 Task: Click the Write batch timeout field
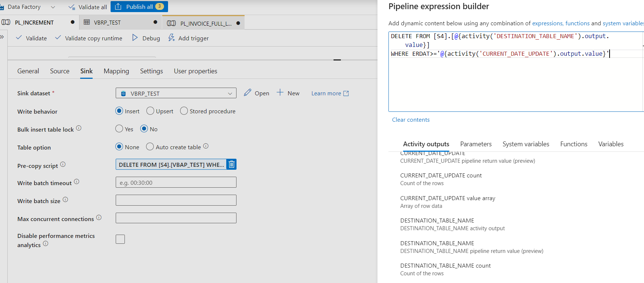tap(176, 183)
